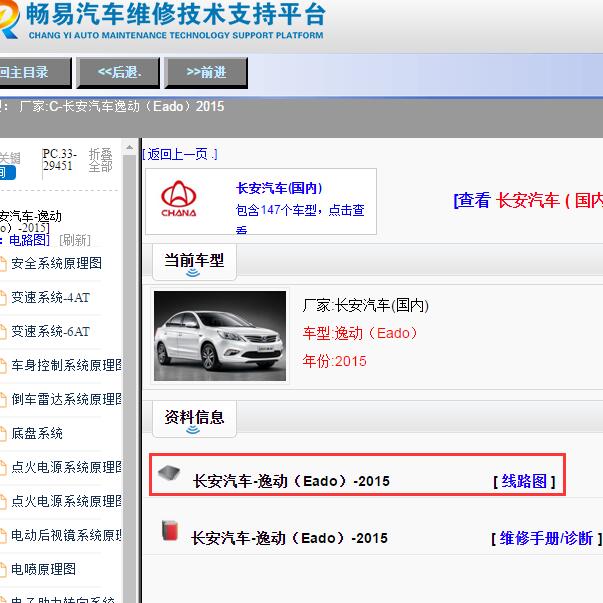Click document icon beside 变速系统-6AT
The width and height of the screenshot is (603, 603).
(3, 332)
